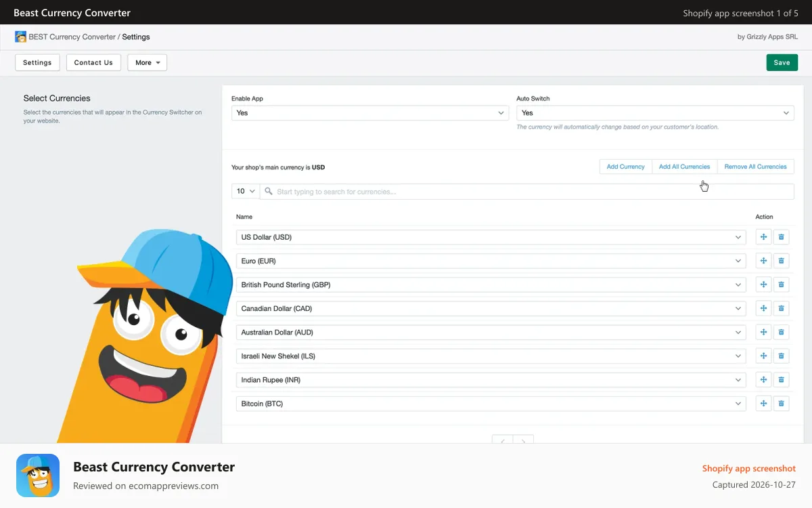Open the rows-per-page dropdown showing 10

[245, 191]
